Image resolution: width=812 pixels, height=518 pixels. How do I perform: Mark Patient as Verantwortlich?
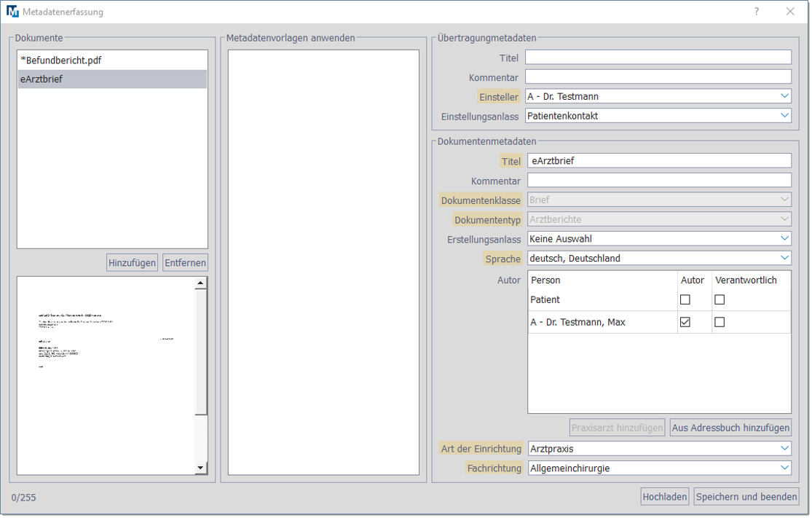pyautogui.click(x=720, y=299)
